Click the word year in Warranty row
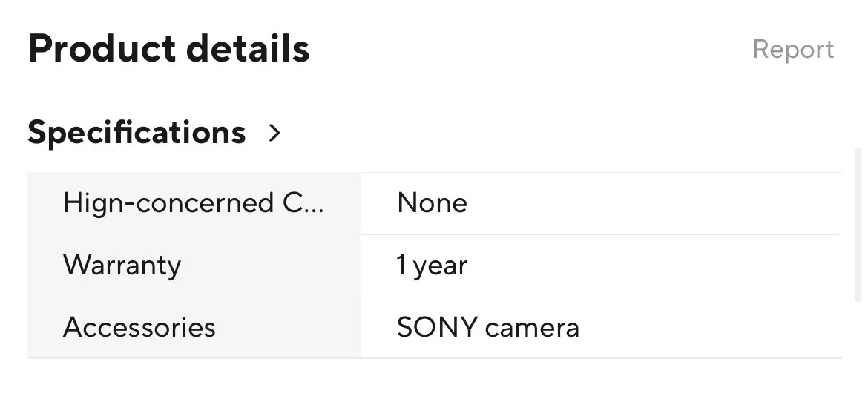The width and height of the screenshot is (868, 402). pos(441,266)
